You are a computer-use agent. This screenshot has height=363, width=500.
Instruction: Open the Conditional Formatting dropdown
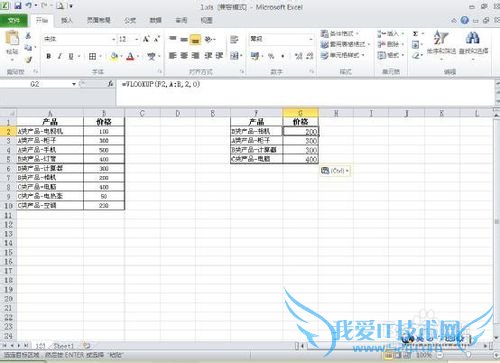pyautogui.click(x=340, y=34)
